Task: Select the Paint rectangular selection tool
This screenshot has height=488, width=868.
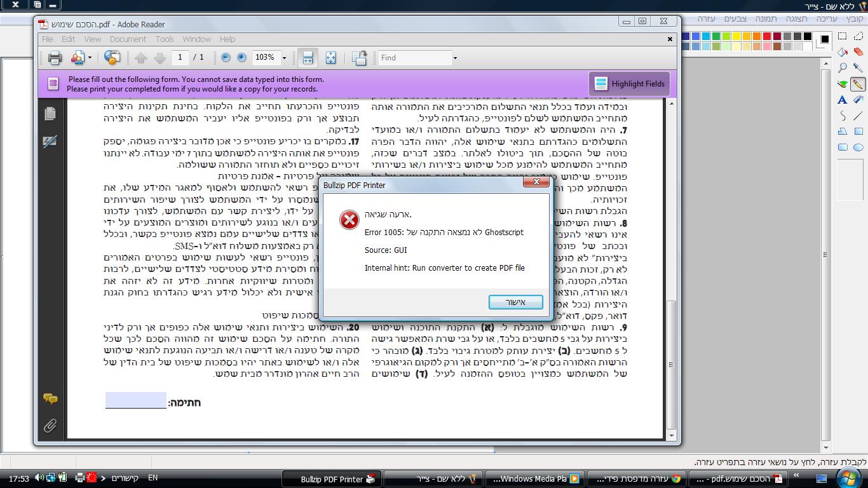Action: (843, 37)
